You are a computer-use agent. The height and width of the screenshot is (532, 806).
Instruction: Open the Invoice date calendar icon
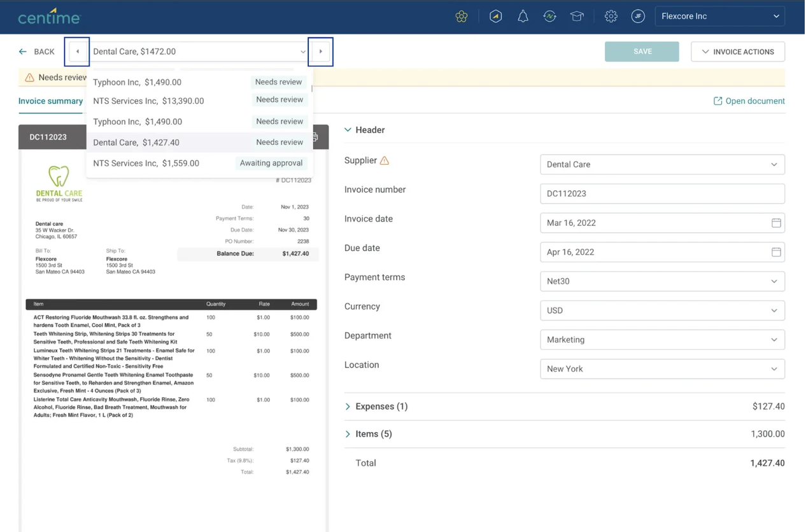pos(776,223)
